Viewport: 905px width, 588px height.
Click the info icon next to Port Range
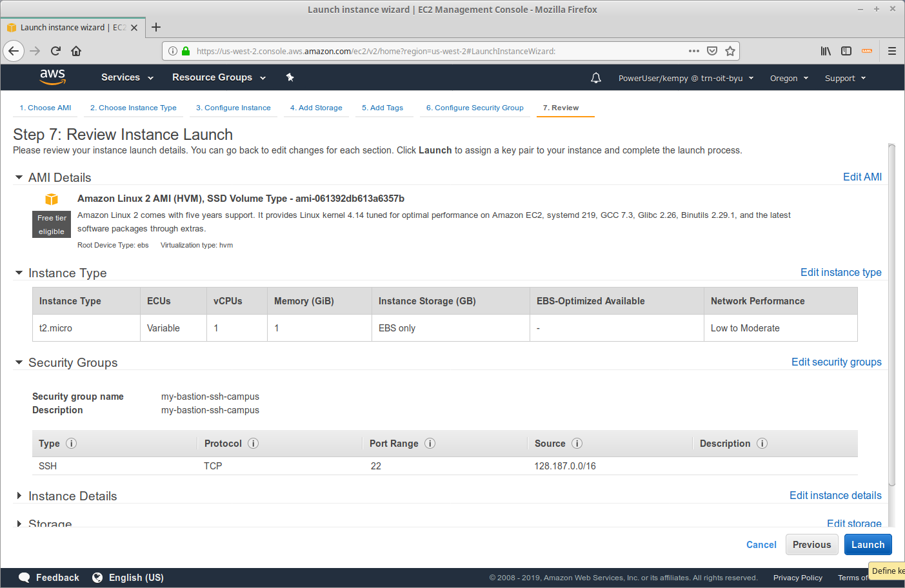pos(430,443)
